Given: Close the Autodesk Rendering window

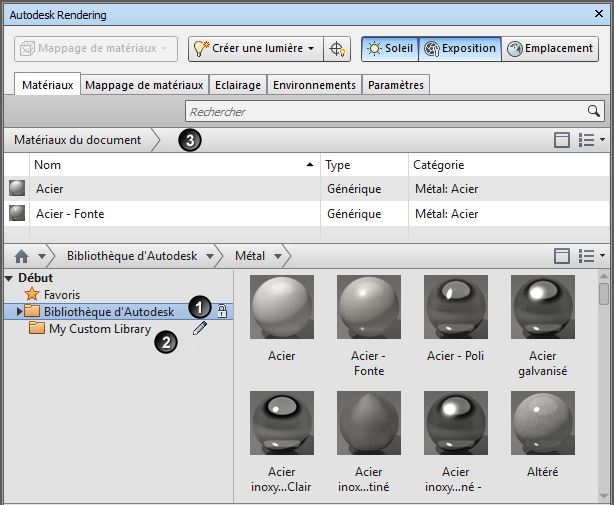Looking at the screenshot, I should (x=599, y=14).
